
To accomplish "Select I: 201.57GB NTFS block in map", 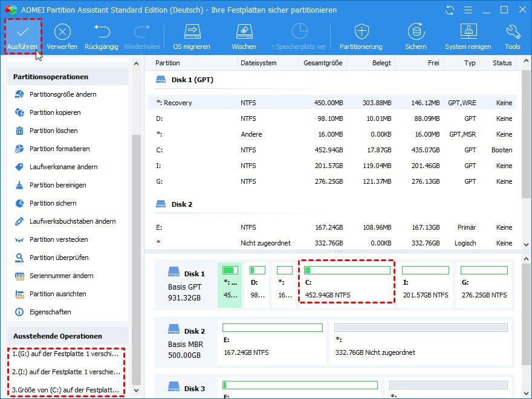I will pyautogui.click(x=426, y=285).
